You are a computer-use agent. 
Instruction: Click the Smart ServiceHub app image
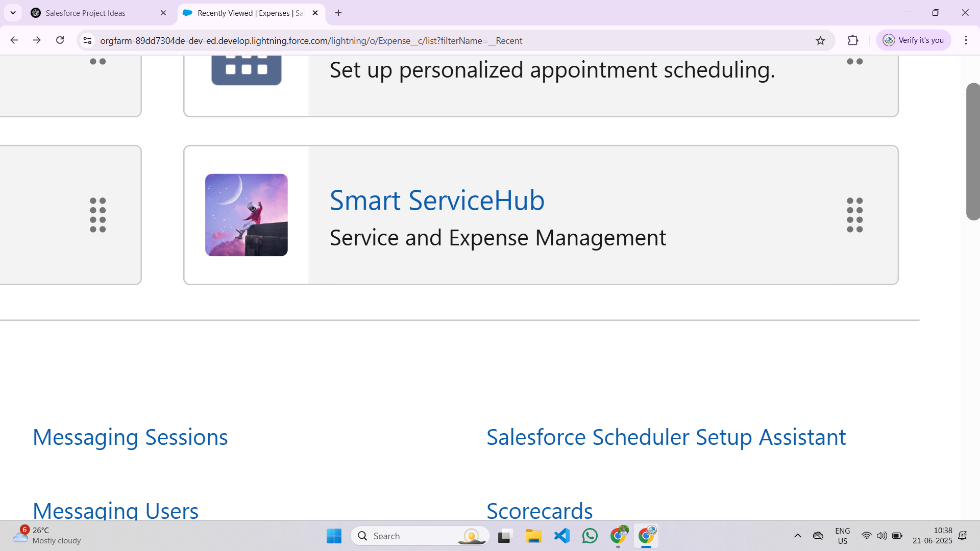tap(246, 215)
